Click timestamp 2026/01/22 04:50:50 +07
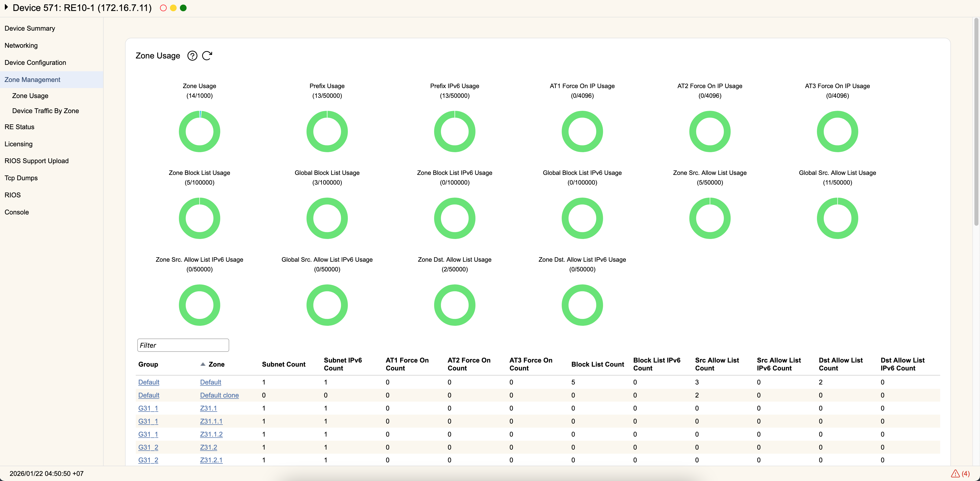This screenshot has height=481, width=980. [x=46, y=473]
